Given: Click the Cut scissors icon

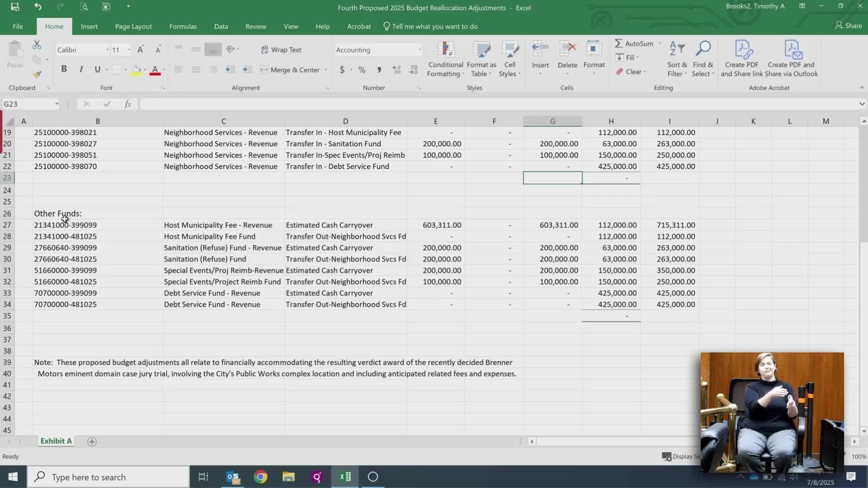Looking at the screenshot, I should 37,45.
